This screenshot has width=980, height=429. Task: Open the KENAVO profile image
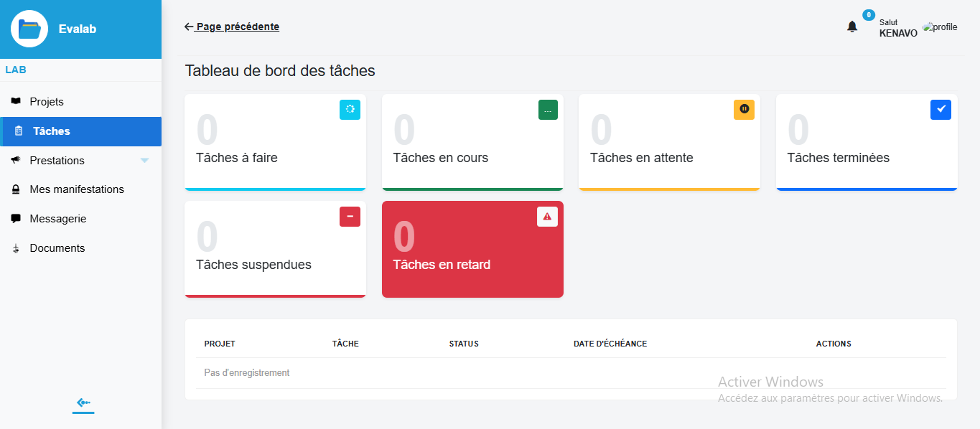click(x=940, y=27)
